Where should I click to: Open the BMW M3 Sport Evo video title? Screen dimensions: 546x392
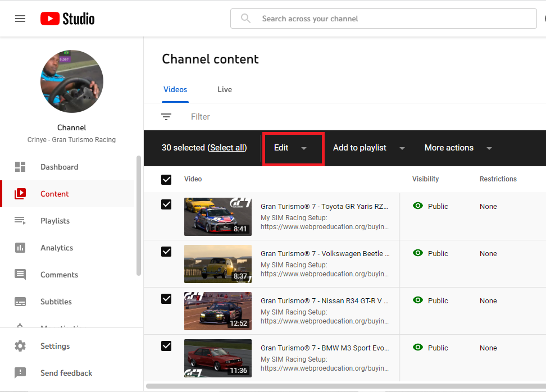click(x=325, y=348)
